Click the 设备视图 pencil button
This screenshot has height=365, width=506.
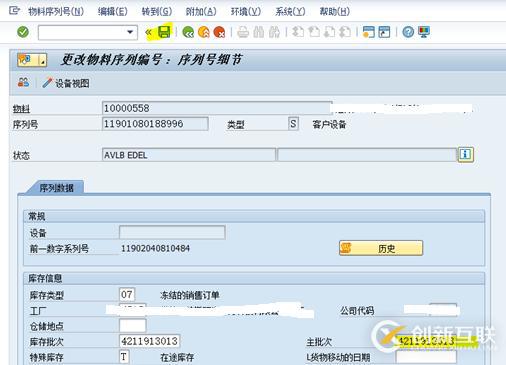tap(66, 83)
